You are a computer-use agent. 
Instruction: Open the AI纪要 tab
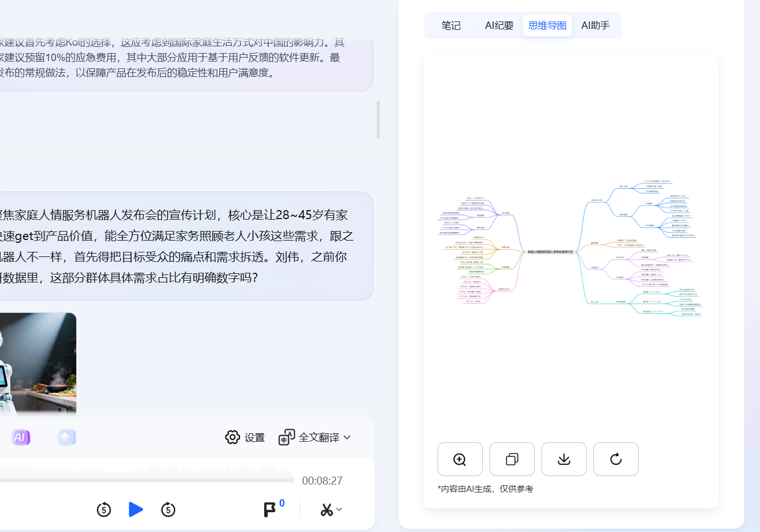tap(499, 25)
